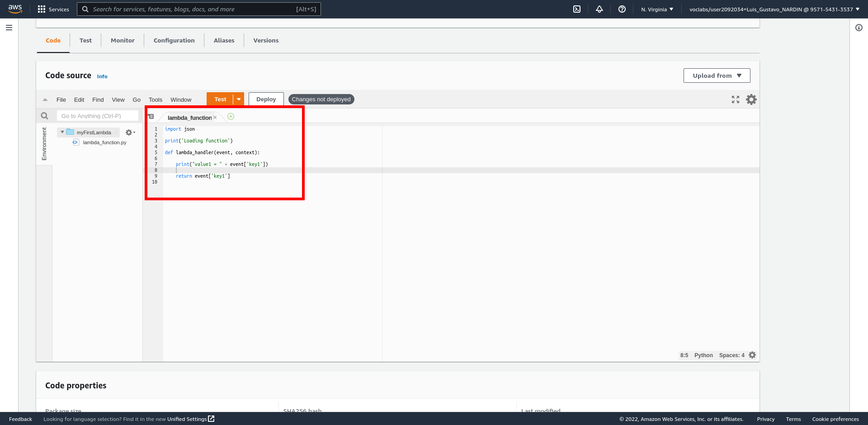Add a new editor tab
The width and height of the screenshot is (868, 425).
click(231, 117)
